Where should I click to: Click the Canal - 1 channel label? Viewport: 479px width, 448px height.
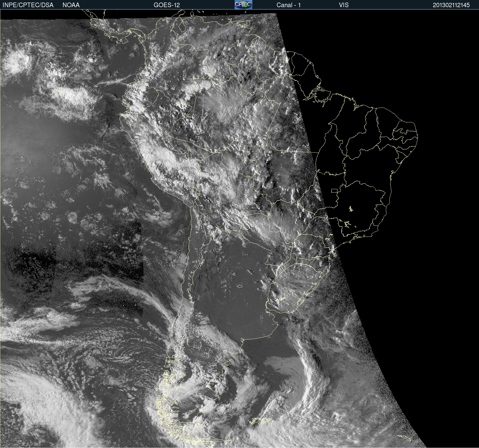(x=289, y=5)
